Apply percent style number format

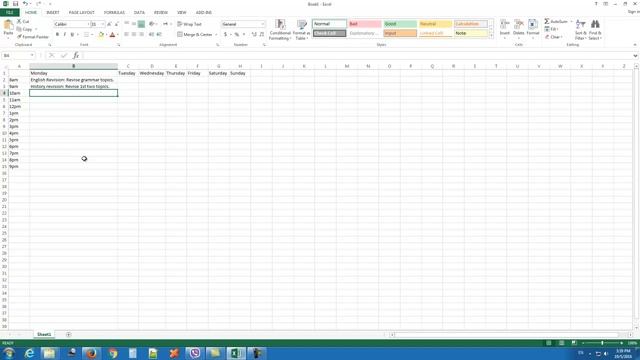(237, 35)
